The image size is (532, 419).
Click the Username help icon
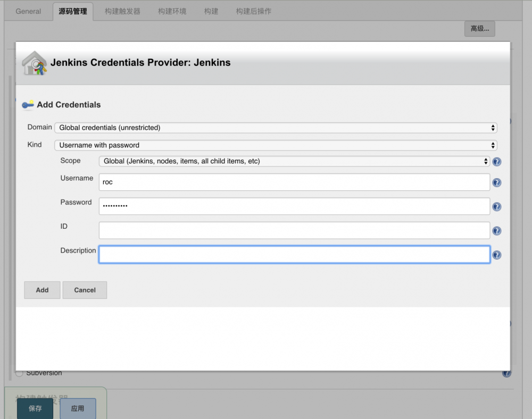tap(496, 182)
